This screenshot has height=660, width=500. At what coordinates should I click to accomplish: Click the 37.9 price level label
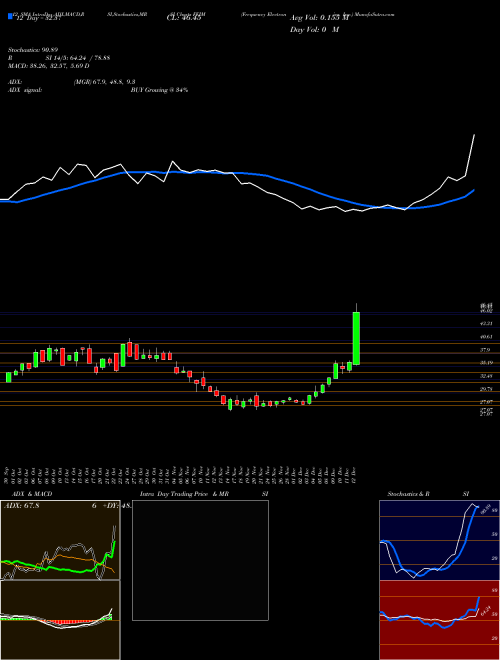pos(485,350)
